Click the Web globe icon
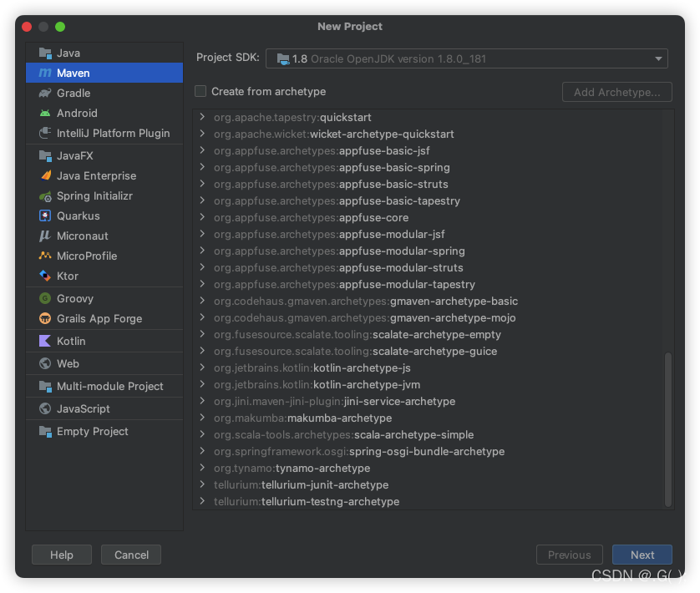 click(45, 363)
